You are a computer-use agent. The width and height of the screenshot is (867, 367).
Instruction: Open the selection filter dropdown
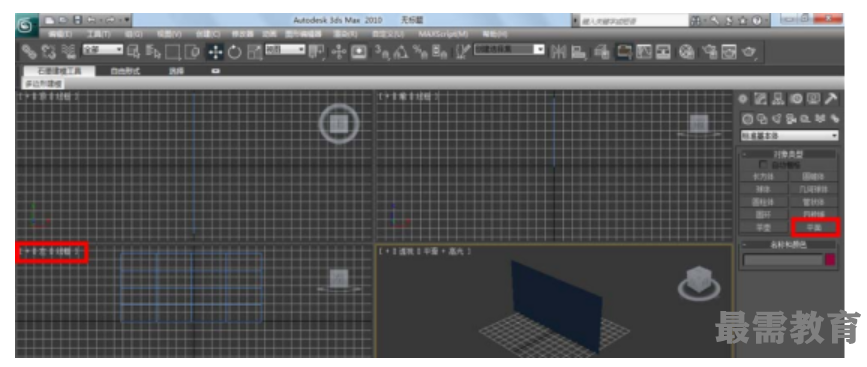103,49
